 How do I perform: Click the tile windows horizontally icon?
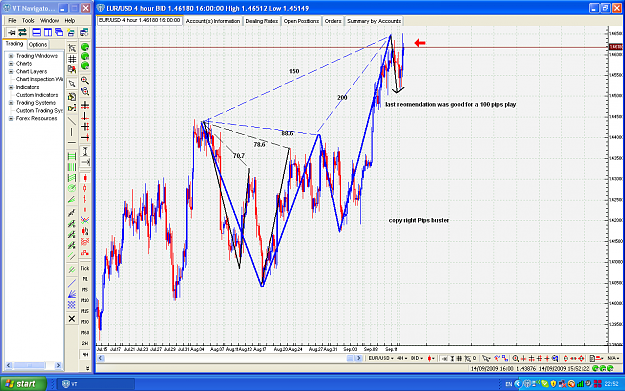click(x=37, y=32)
